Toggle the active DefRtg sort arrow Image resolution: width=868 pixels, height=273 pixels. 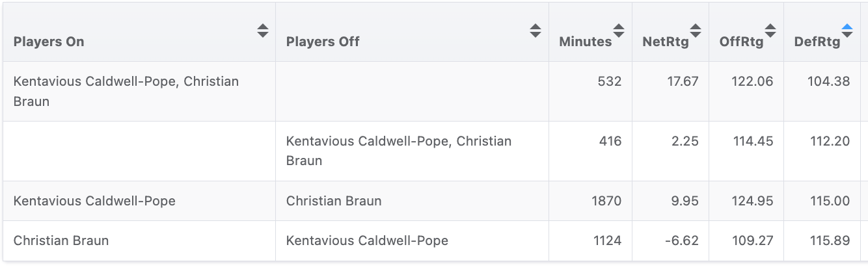847,31
